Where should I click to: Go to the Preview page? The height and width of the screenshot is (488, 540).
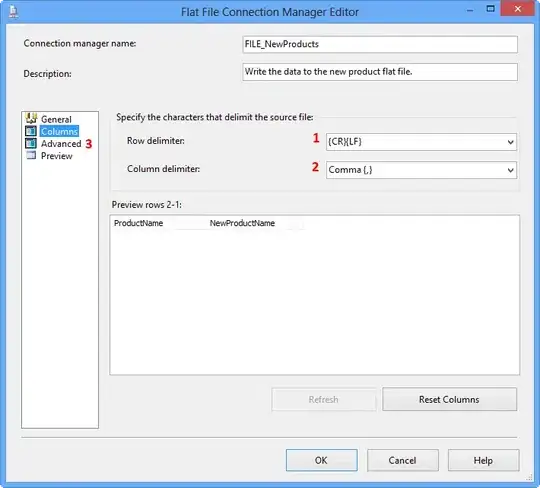tap(56, 156)
